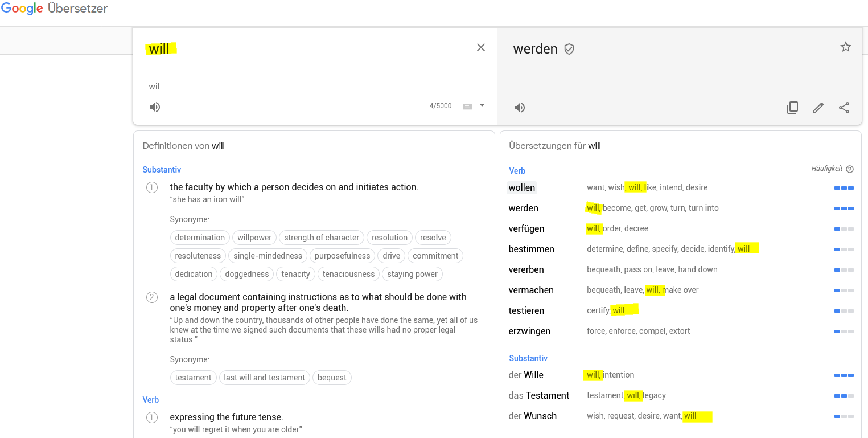Image resolution: width=868 pixels, height=438 pixels.
Task: Click the "last will and testament" synonym
Action: tap(264, 378)
